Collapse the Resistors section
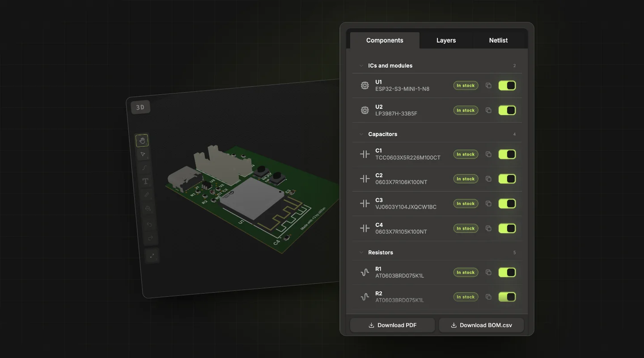 pyautogui.click(x=361, y=252)
